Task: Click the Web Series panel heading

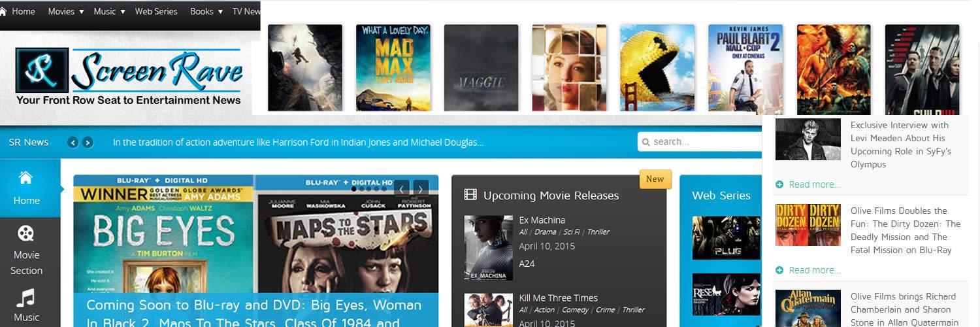Action: tap(721, 195)
